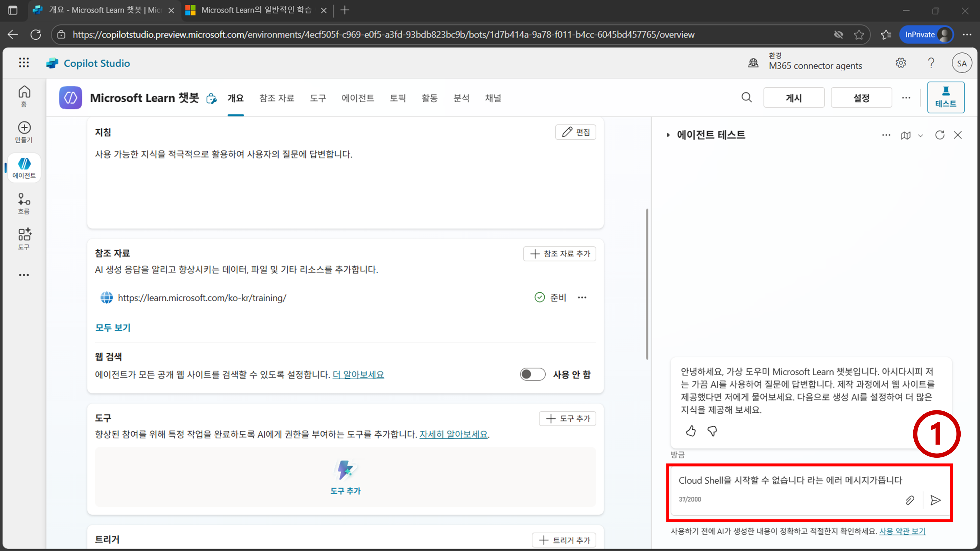This screenshot has height=551, width=980.
Task: Give thumbs up to bot greeting
Action: pyautogui.click(x=691, y=431)
